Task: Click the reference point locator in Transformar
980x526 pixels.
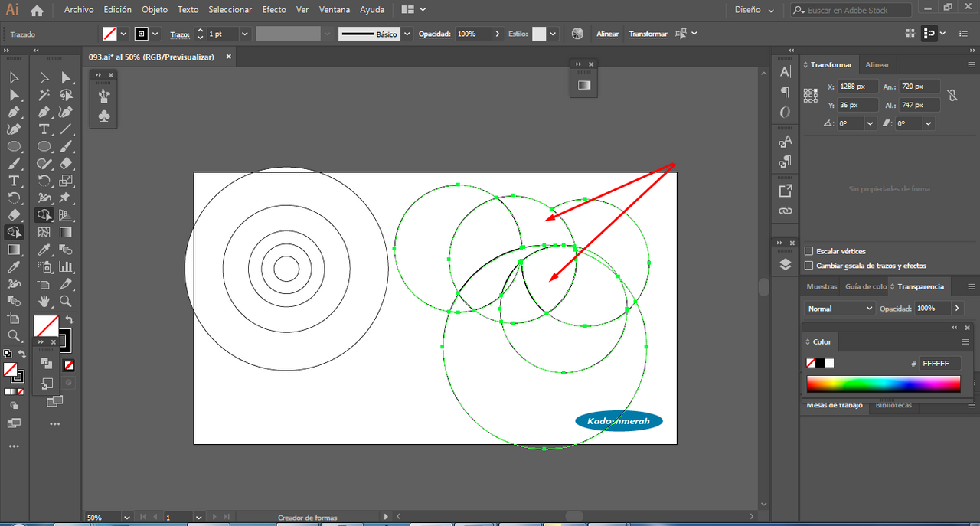Action: (x=811, y=95)
